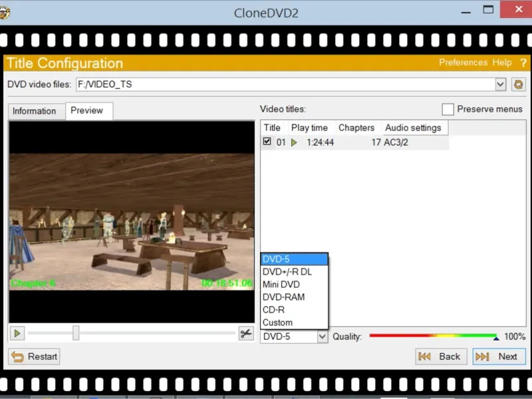This screenshot has height=399, width=532.
Task: Choose DVD+/-R DL from the list
Action: point(294,272)
